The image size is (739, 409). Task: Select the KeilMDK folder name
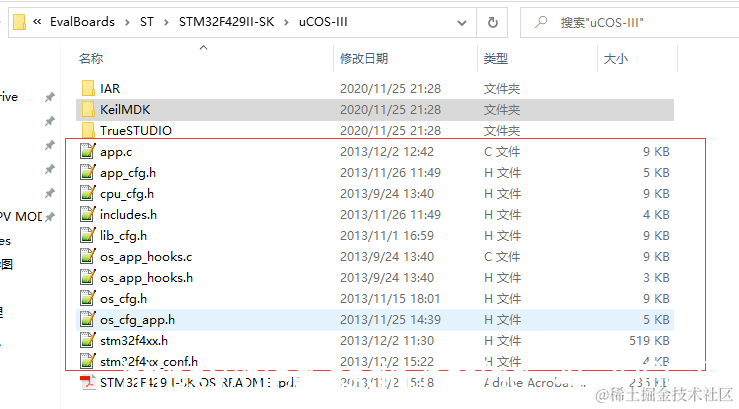coord(125,110)
